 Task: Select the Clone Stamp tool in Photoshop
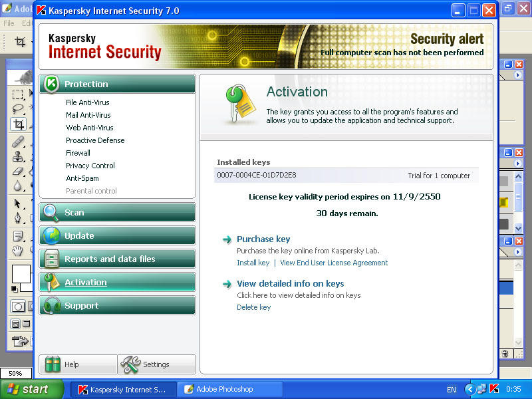click(18, 156)
